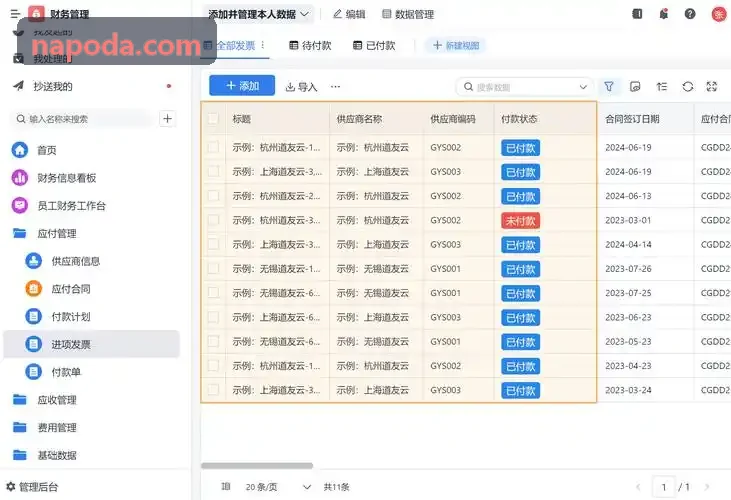Viewport: 731px width, 500px height.
Task: Click the previous page arrow
Action: coord(638,487)
